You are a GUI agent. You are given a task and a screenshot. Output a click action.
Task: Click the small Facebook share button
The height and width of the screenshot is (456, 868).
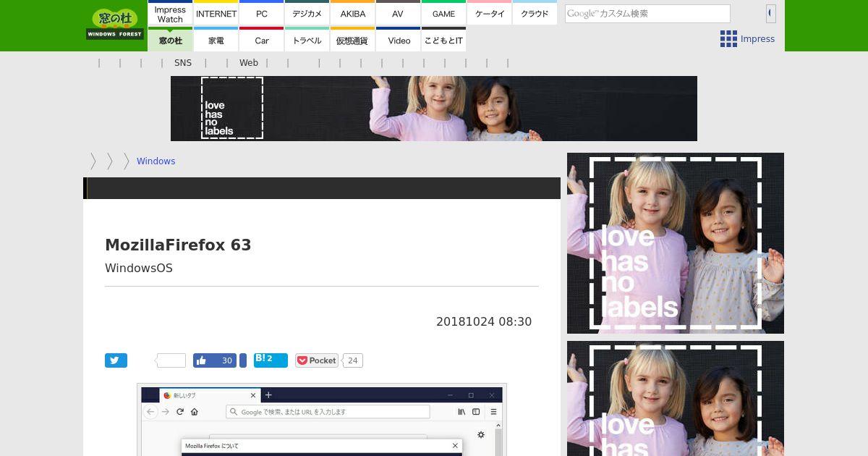[243, 360]
